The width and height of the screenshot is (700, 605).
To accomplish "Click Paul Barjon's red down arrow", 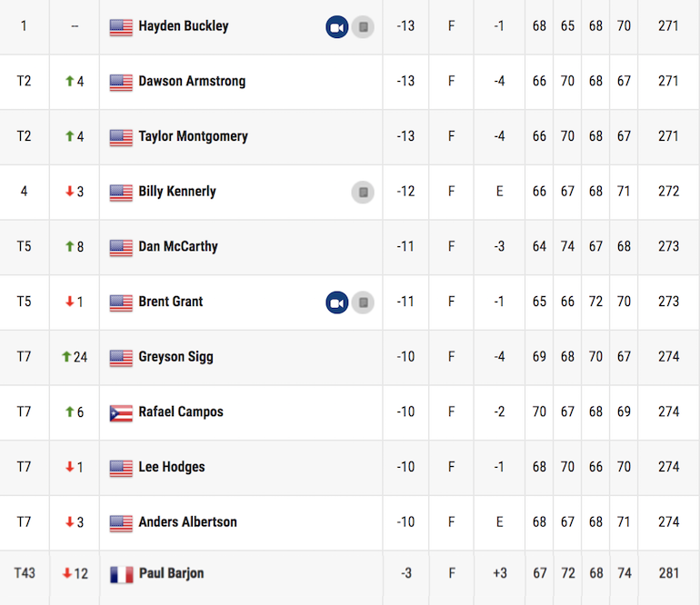I will 67,573.
